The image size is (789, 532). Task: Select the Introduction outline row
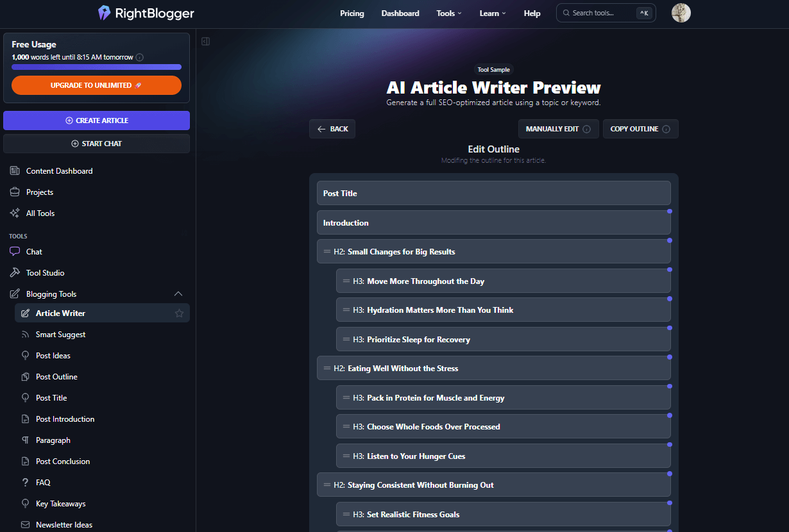[x=493, y=223]
